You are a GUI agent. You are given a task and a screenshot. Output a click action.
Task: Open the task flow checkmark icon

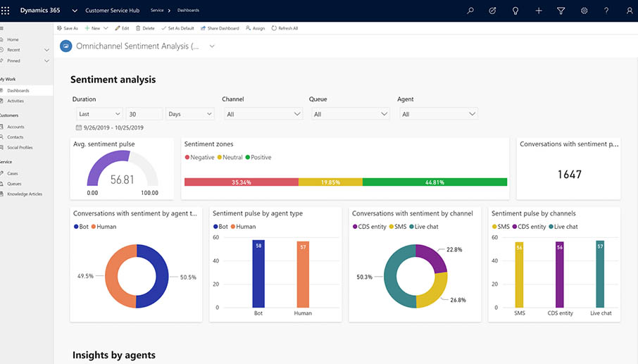[x=492, y=11]
